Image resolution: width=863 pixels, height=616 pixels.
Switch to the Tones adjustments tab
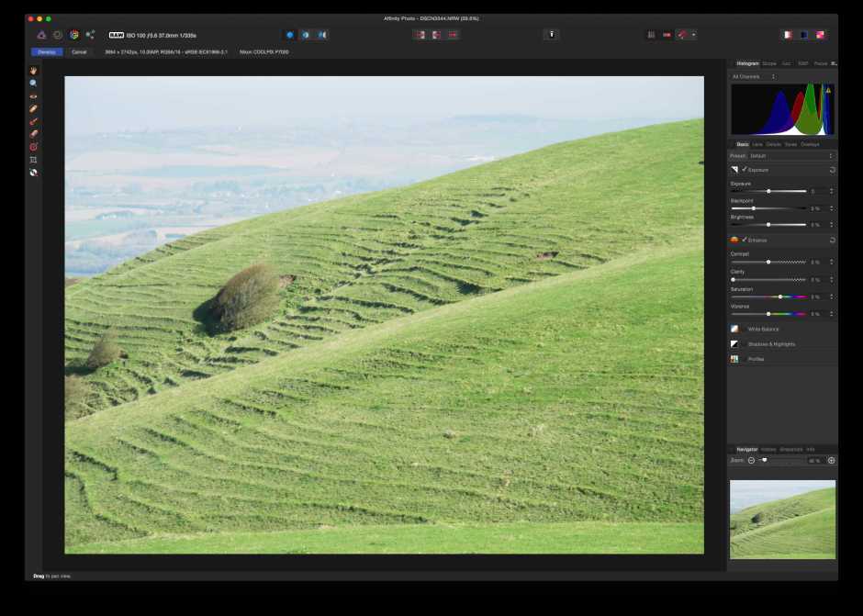coord(790,144)
